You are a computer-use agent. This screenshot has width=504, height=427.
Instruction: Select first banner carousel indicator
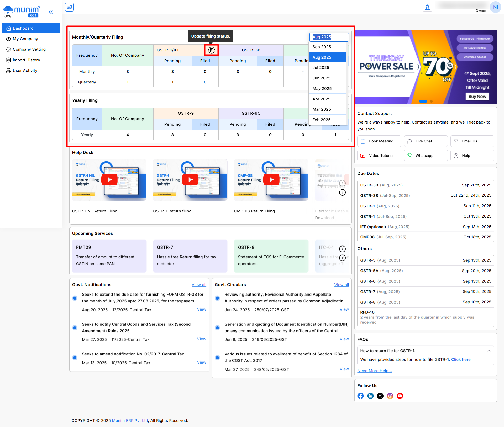tap(423, 101)
